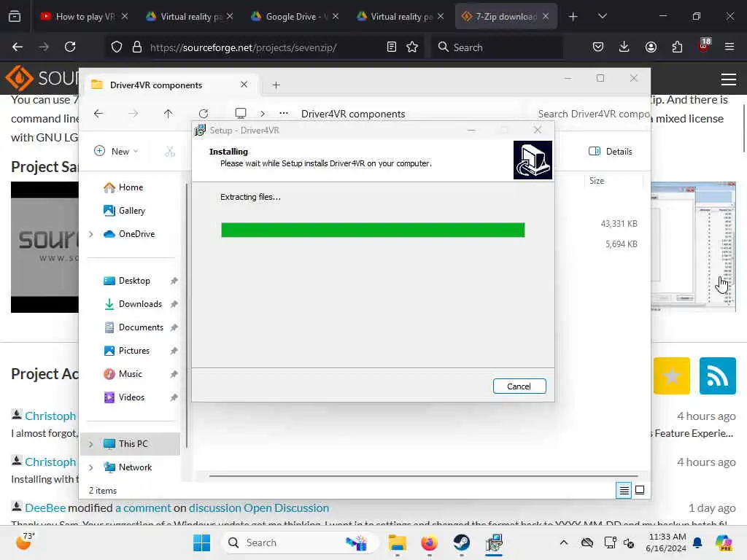Go up one folder level in Explorer
Screen dimensions: 747x560
[x=169, y=114]
